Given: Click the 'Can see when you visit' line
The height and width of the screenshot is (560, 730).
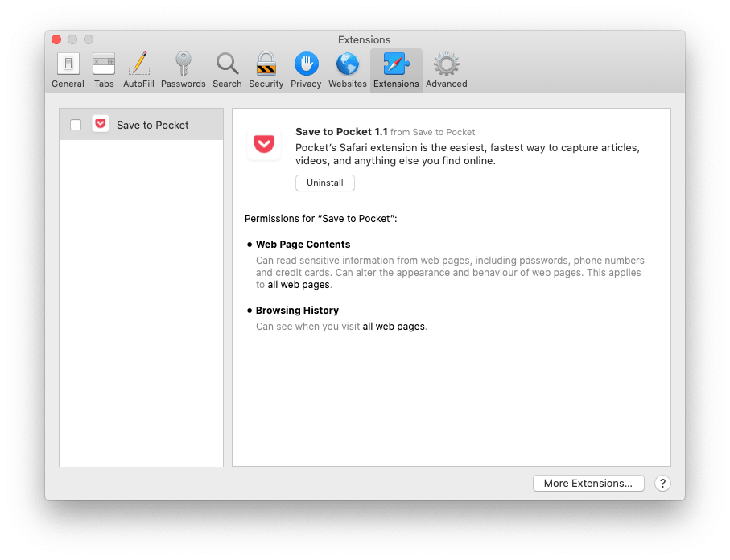Looking at the screenshot, I should [x=341, y=327].
